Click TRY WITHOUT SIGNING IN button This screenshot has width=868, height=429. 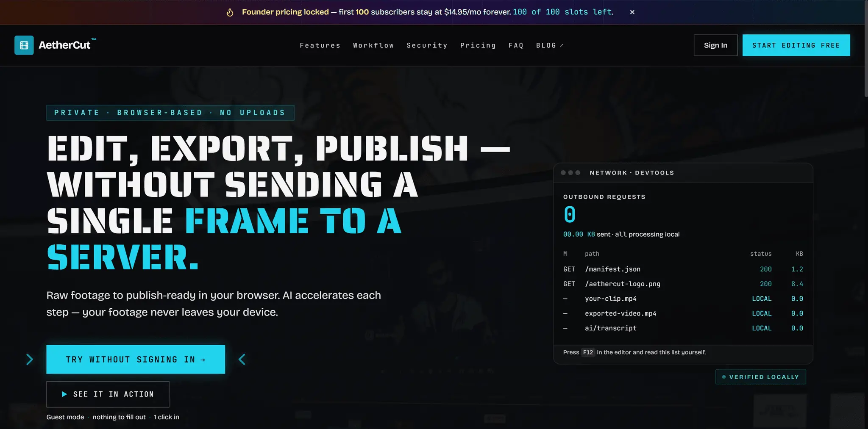point(136,359)
